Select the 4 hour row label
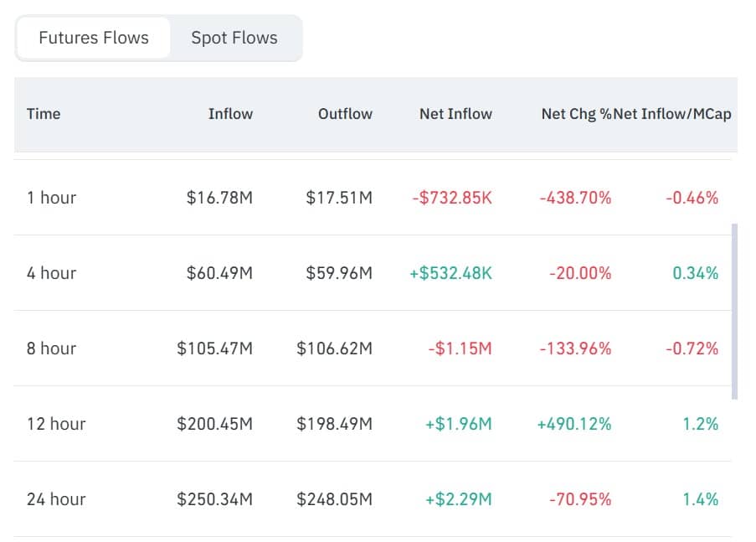The image size is (756, 542). 51,273
